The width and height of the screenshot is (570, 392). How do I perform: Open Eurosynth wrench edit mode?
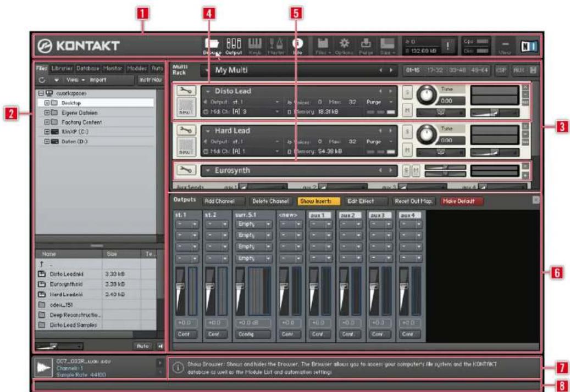tap(186, 170)
